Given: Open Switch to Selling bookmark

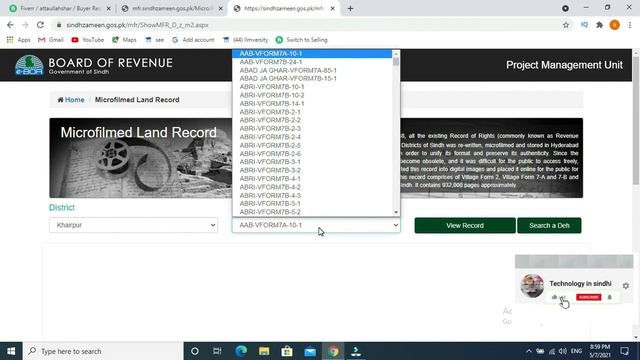Looking at the screenshot, I should coord(302,40).
